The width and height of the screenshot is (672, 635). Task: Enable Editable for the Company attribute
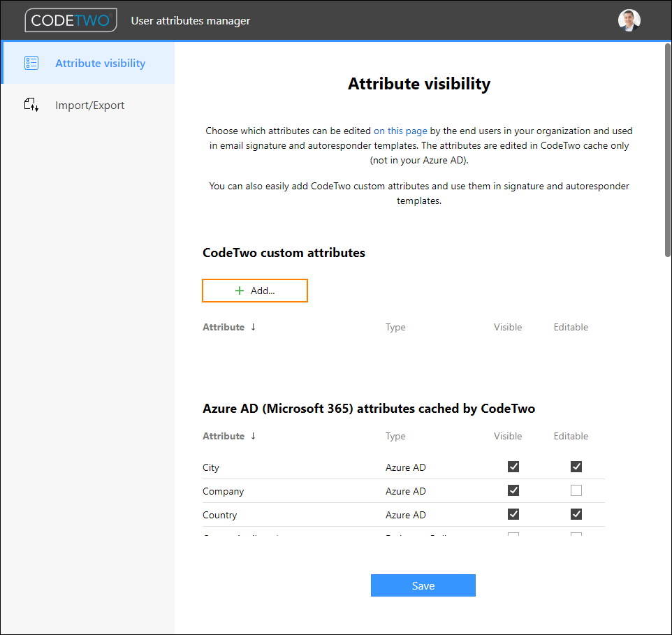pos(576,490)
